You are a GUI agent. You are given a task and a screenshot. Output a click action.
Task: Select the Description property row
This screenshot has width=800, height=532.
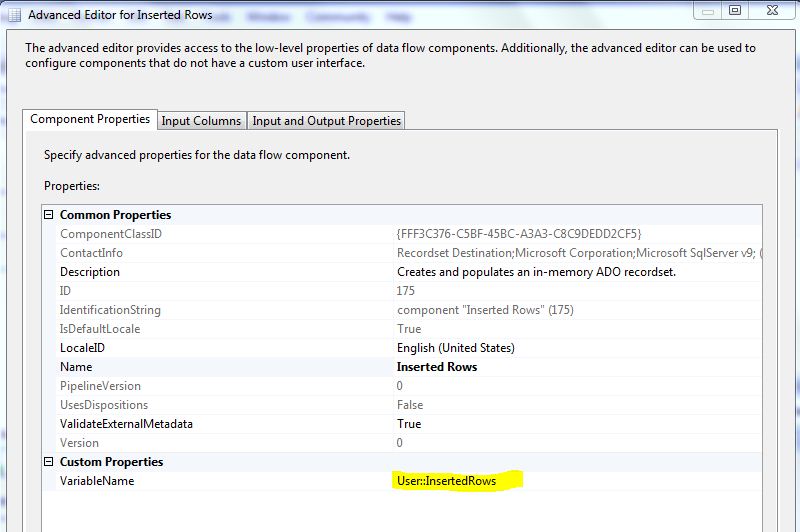pos(90,272)
